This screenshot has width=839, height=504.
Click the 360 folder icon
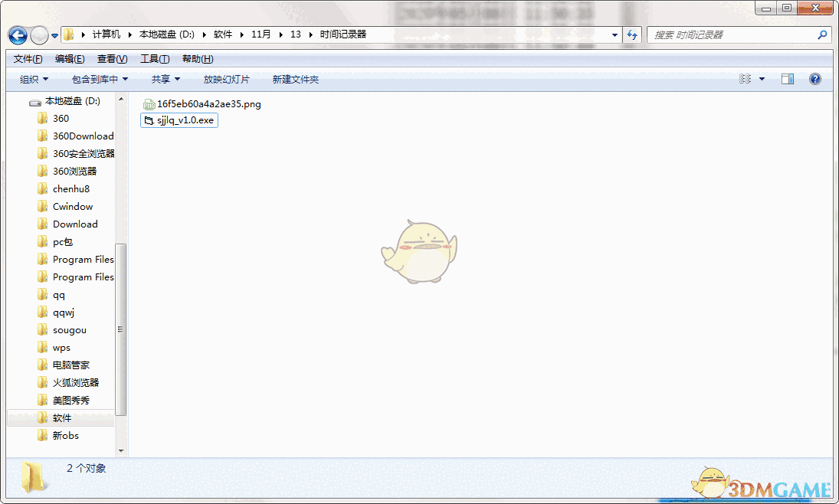click(43, 118)
